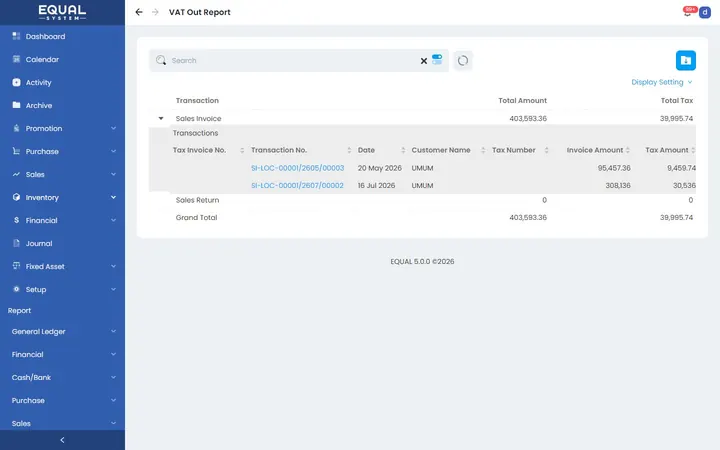Open the Journal document icon
This screenshot has height=450, width=720.
coord(17,243)
